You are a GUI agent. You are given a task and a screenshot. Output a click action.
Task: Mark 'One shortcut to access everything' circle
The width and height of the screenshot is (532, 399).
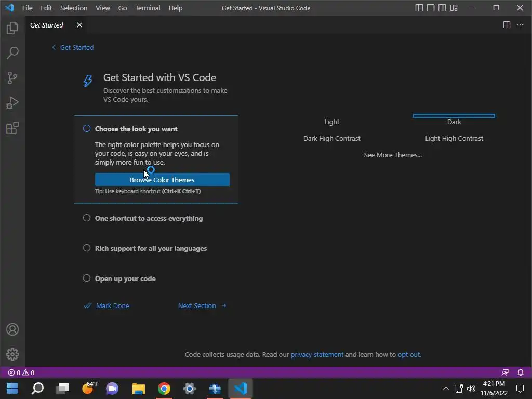(87, 218)
